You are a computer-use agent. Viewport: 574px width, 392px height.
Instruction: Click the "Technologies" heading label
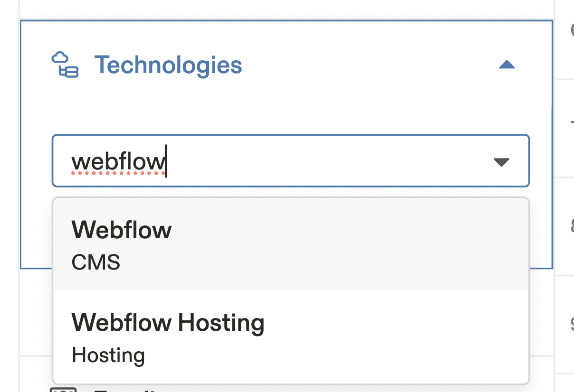168,65
